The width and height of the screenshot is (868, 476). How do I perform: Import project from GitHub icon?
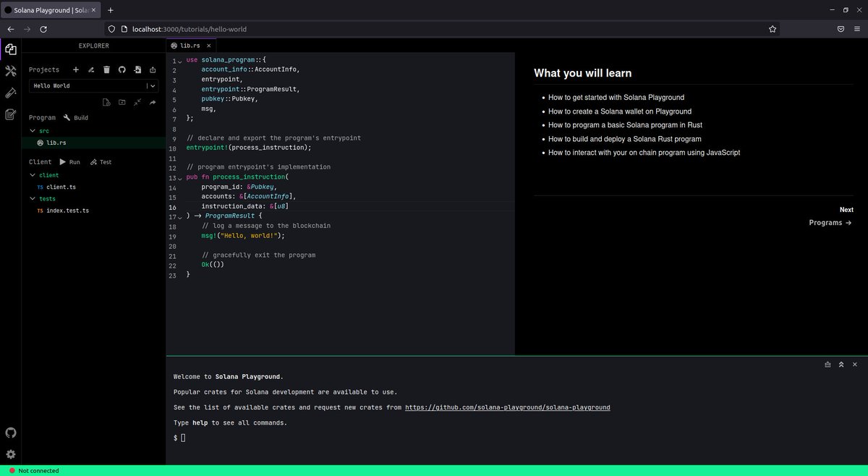(122, 69)
